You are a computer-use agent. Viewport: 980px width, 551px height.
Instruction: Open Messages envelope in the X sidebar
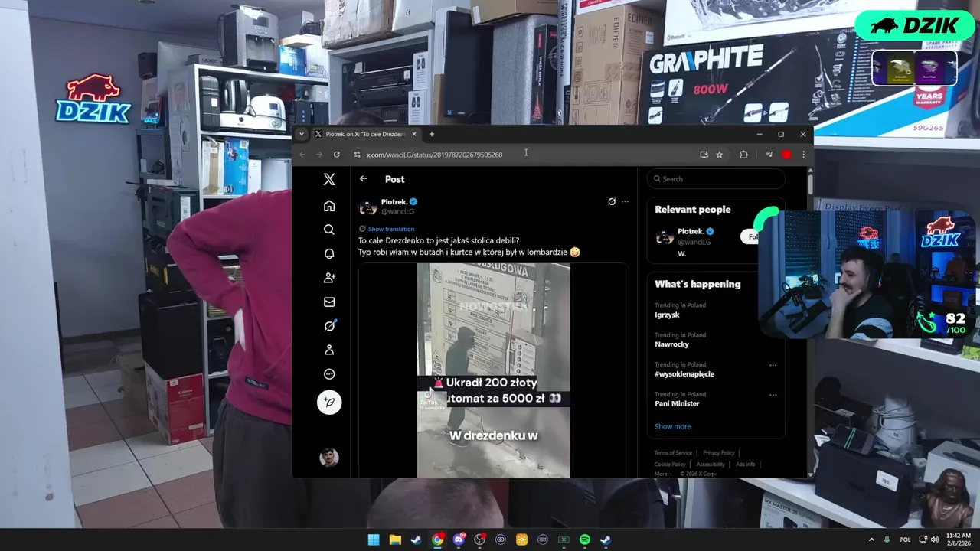click(329, 302)
